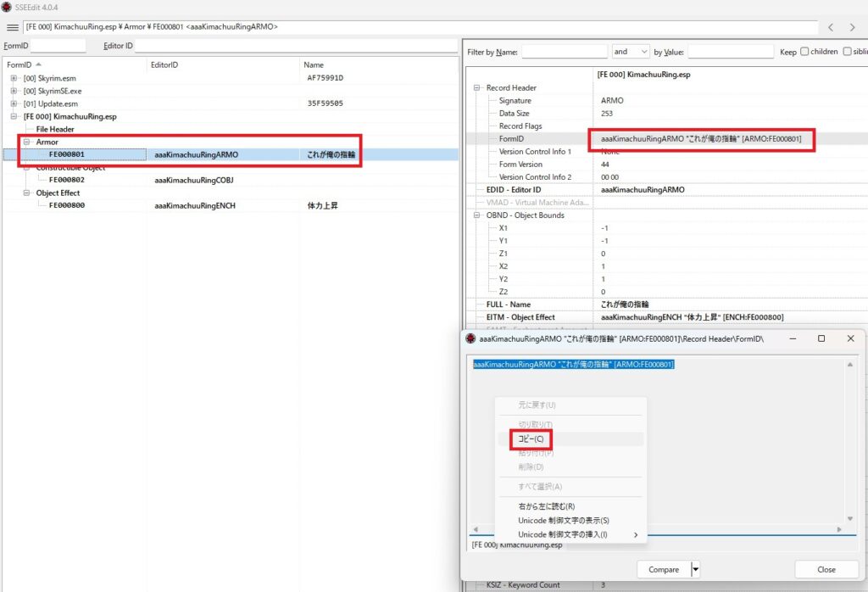Select the aaaKimachuuRingCOBJ record row
Image resolution: width=868 pixels, height=592 pixels.
pos(196,180)
